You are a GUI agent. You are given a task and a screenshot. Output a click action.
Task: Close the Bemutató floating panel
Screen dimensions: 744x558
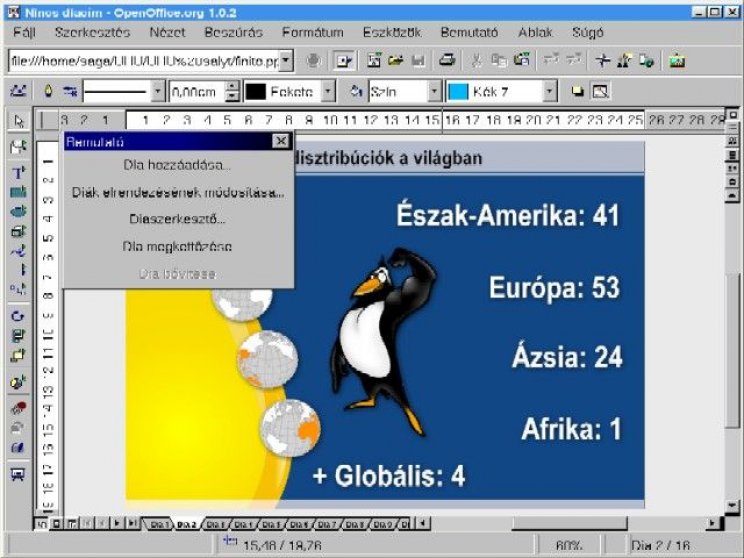click(x=281, y=141)
